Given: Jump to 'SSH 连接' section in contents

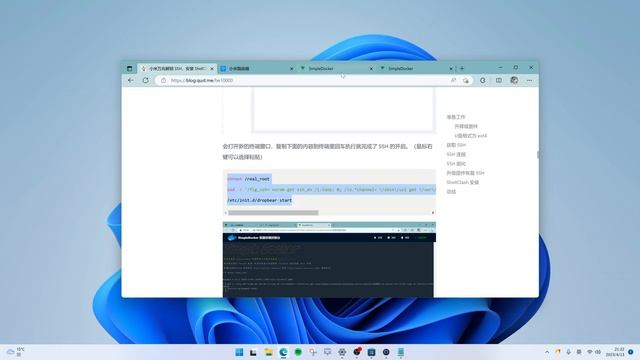Looking at the screenshot, I should point(456,154).
